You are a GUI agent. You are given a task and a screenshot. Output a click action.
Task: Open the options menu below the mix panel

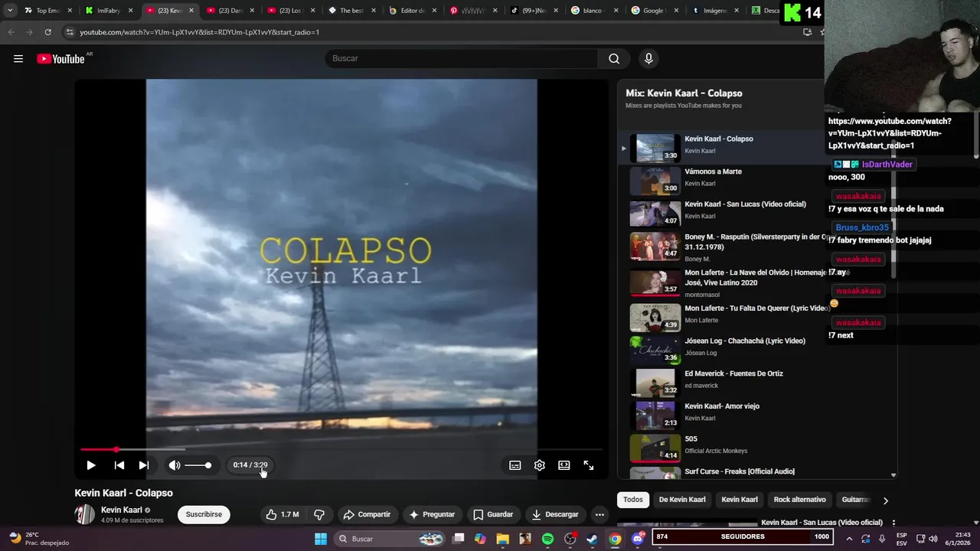tap(893, 523)
